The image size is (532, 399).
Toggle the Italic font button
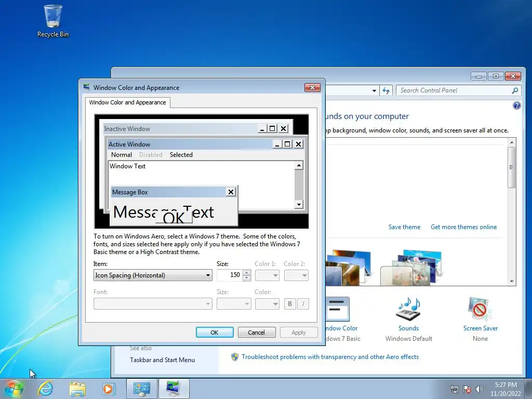click(303, 303)
